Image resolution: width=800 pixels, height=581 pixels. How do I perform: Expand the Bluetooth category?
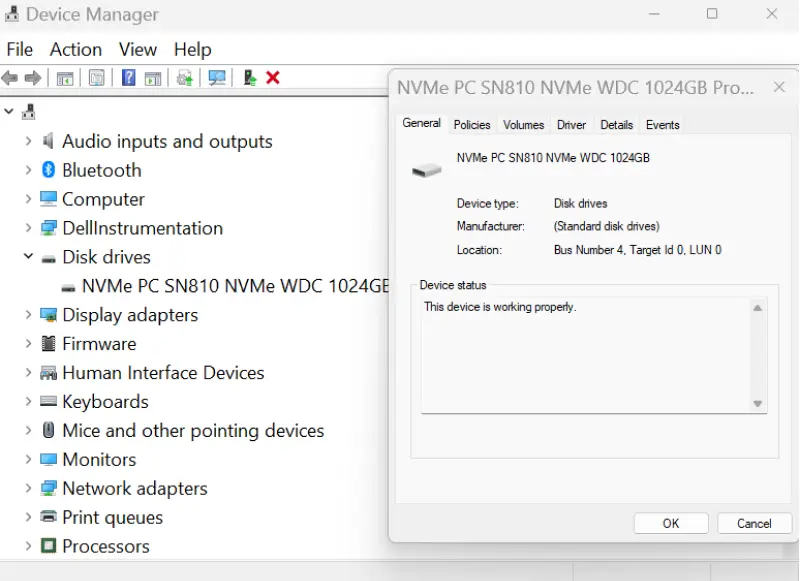click(29, 170)
